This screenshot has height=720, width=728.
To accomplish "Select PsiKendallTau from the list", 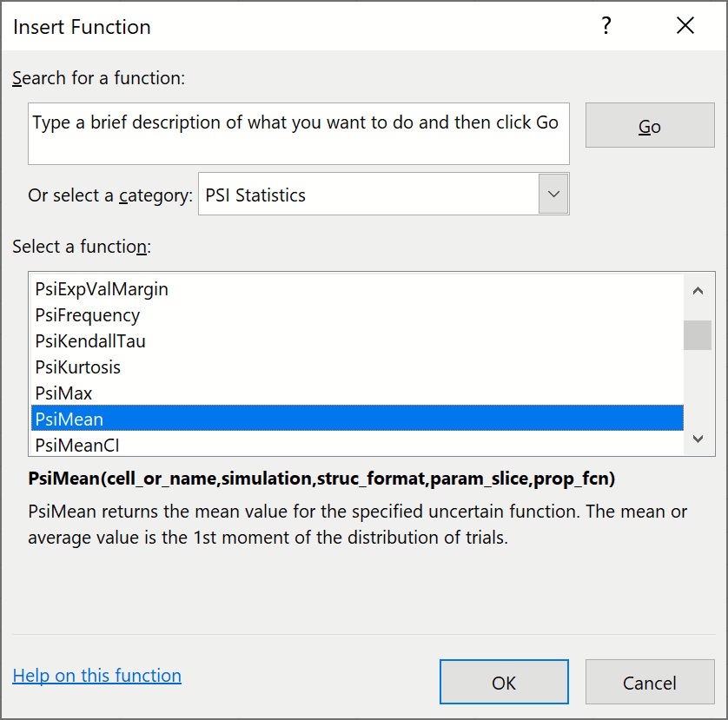I will coord(90,341).
